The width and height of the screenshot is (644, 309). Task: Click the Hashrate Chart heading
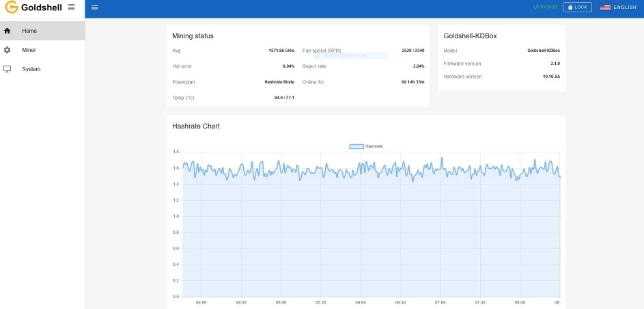point(196,126)
